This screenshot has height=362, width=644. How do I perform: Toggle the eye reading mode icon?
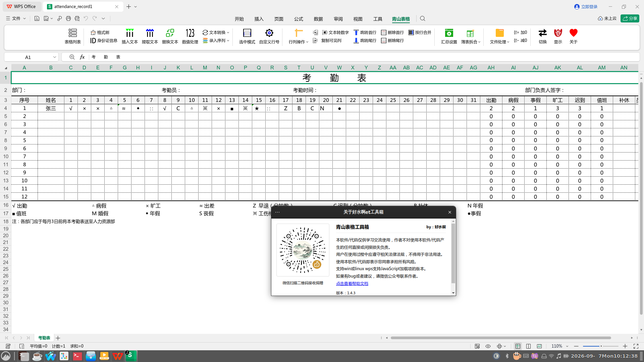(488, 346)
